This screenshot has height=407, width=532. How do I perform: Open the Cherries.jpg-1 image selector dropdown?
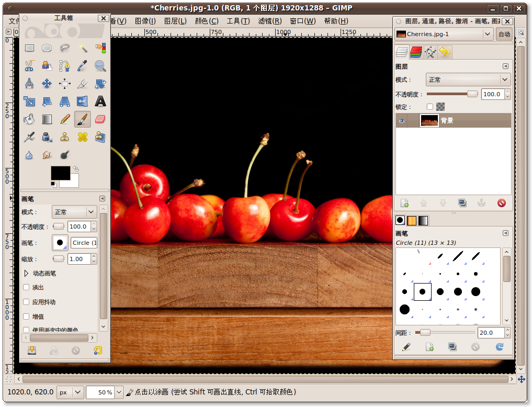[x=444, y=34]
